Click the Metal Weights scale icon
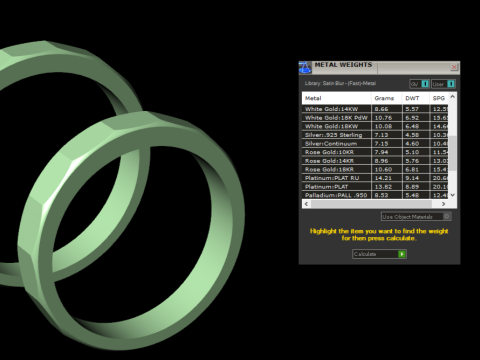 305,67
